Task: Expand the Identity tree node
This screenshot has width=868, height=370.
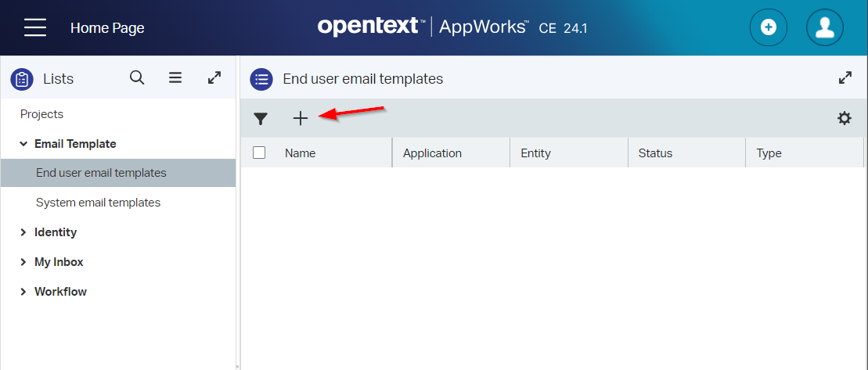Action: click(23, 232)
